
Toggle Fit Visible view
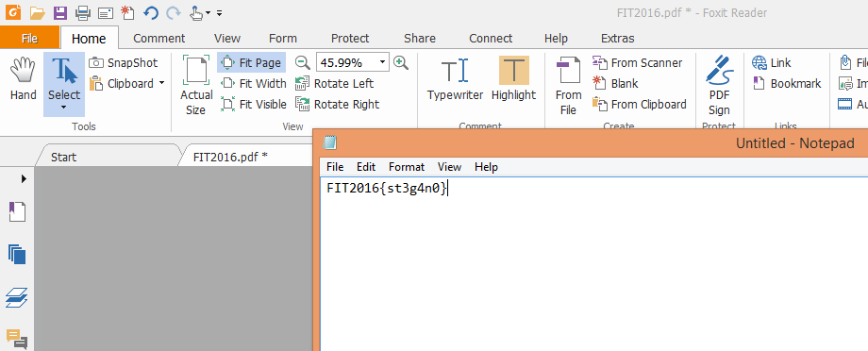254,104
